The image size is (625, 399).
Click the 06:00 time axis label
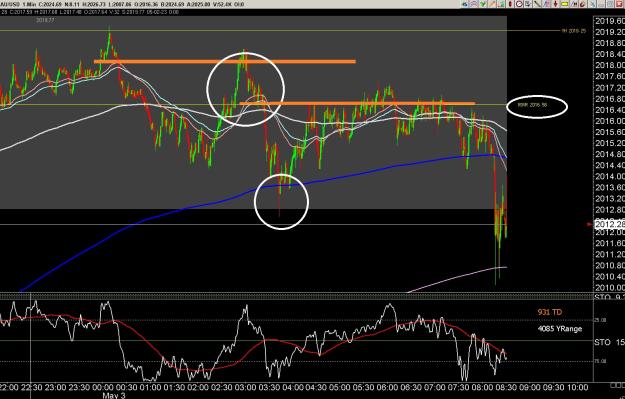(387, 387)
